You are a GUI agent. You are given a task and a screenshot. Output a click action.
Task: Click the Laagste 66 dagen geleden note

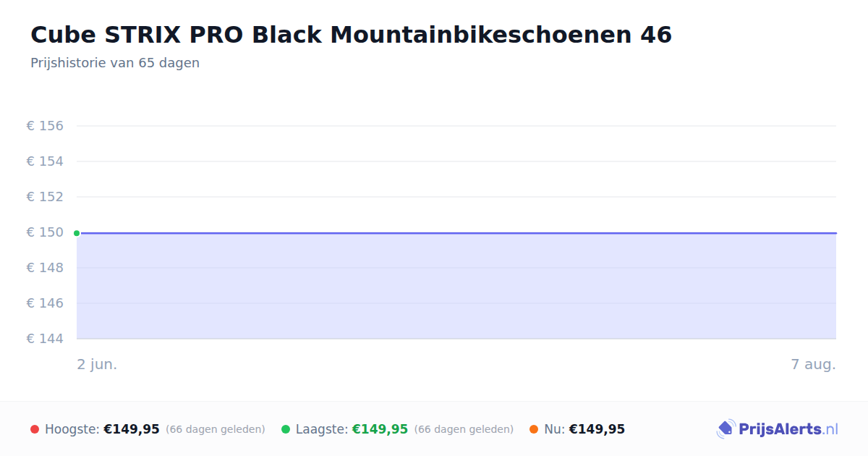[464, 430]
